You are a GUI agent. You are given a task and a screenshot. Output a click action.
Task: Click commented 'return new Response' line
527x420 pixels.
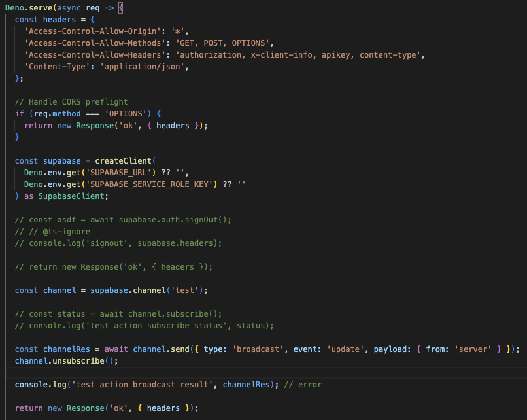(x=114, y=267)
